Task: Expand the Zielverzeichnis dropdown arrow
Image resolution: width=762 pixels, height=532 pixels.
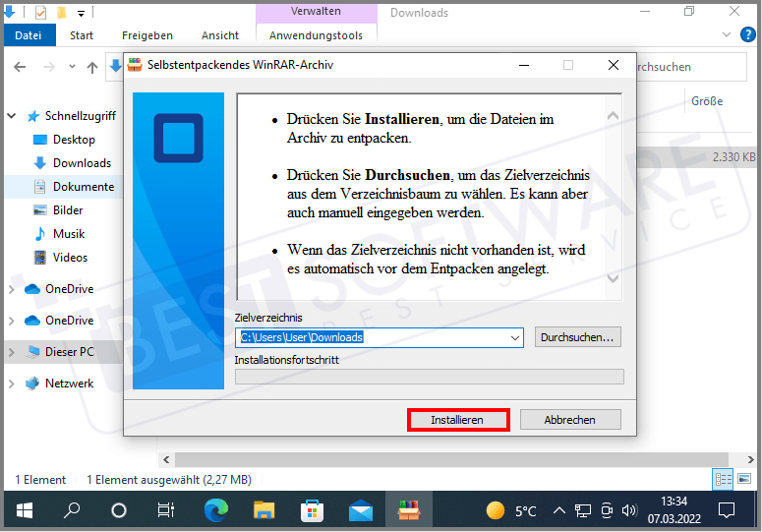Action: coord(516,337)
